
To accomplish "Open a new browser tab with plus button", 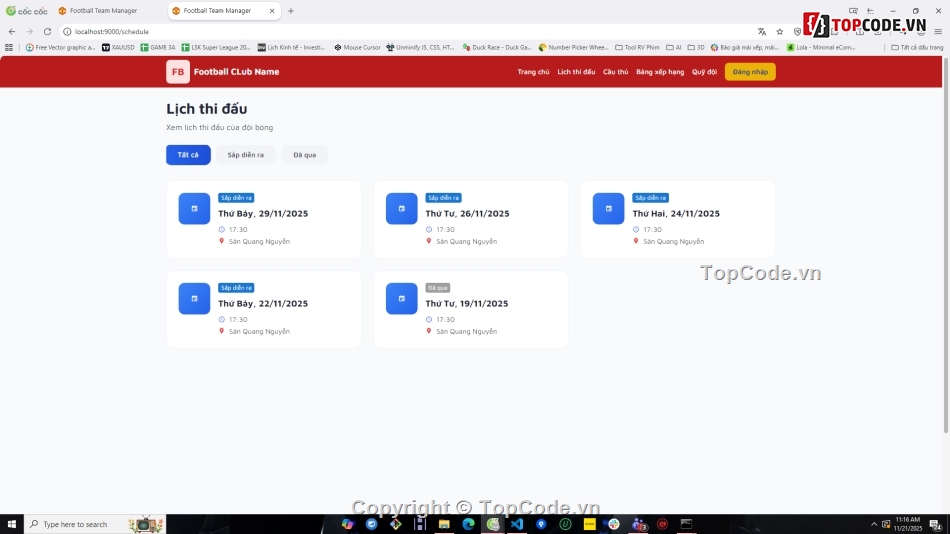I will (291, 11).
